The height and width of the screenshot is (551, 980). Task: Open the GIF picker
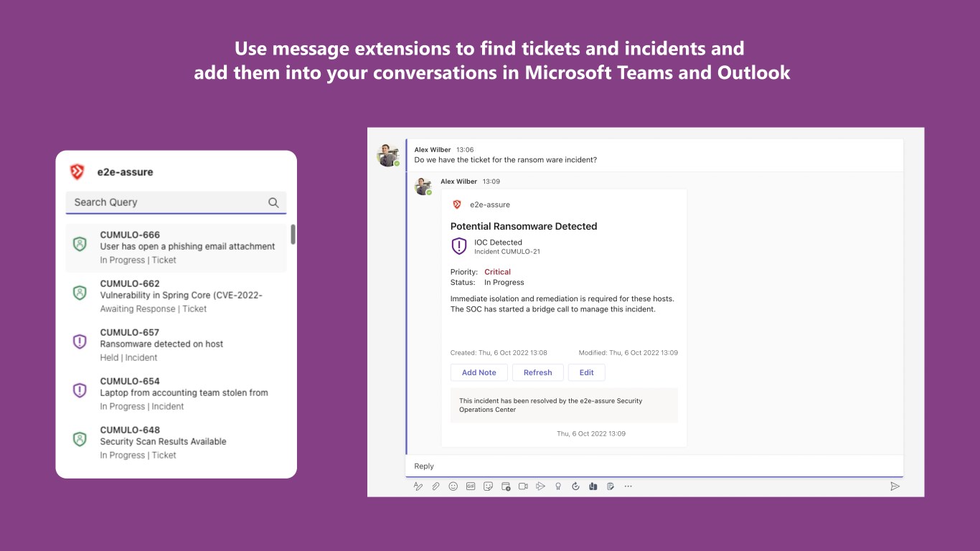pyautogui.click(x=471, y=486)
